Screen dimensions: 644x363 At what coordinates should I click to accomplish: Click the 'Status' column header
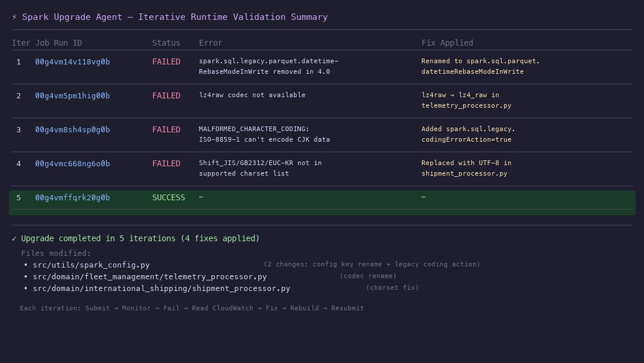coord(166,43)
